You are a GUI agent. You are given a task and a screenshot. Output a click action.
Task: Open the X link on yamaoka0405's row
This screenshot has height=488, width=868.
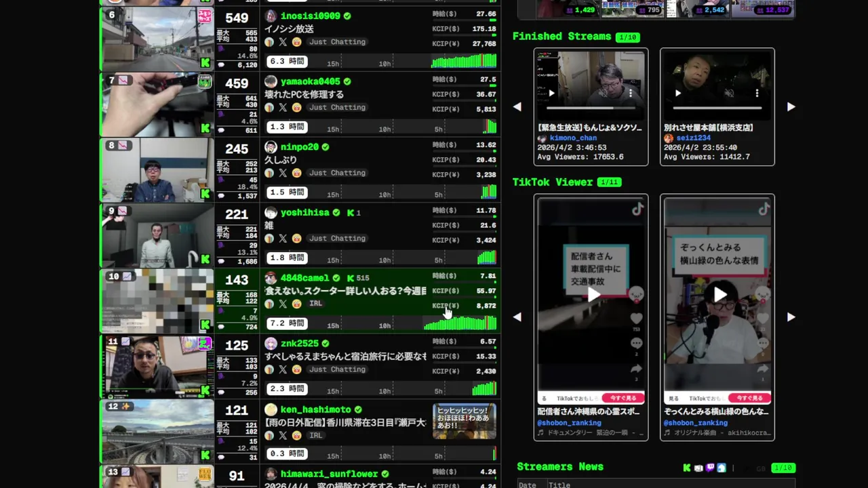click(x=283, y=108)
